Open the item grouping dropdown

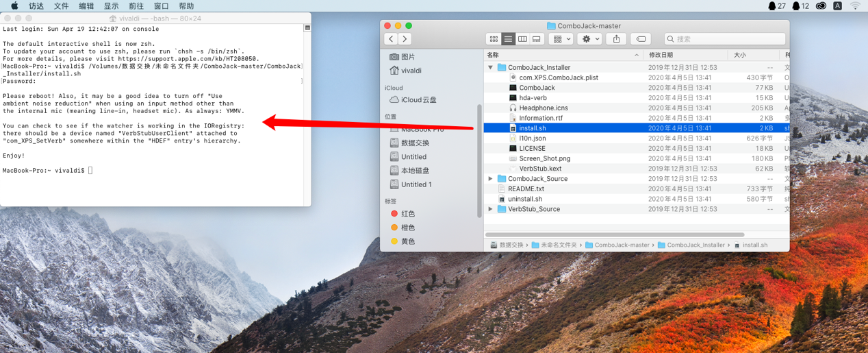(x=561, y=39)
